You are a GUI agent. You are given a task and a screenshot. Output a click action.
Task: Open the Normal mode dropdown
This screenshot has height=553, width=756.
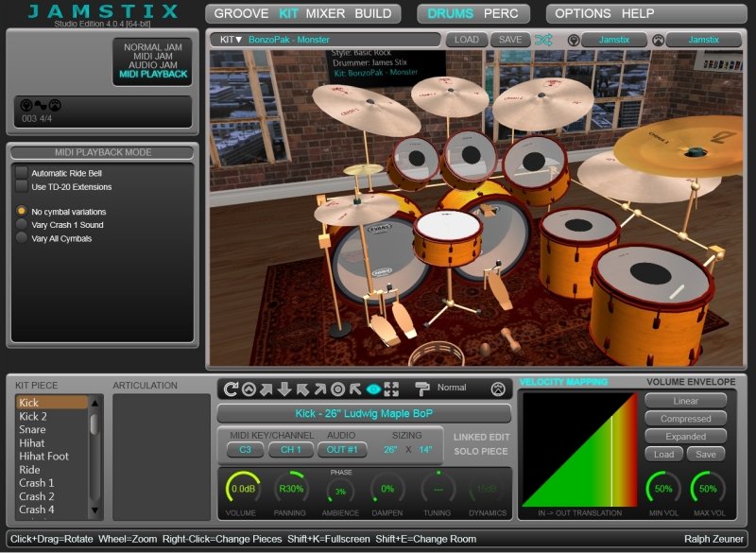pos(452,388)
